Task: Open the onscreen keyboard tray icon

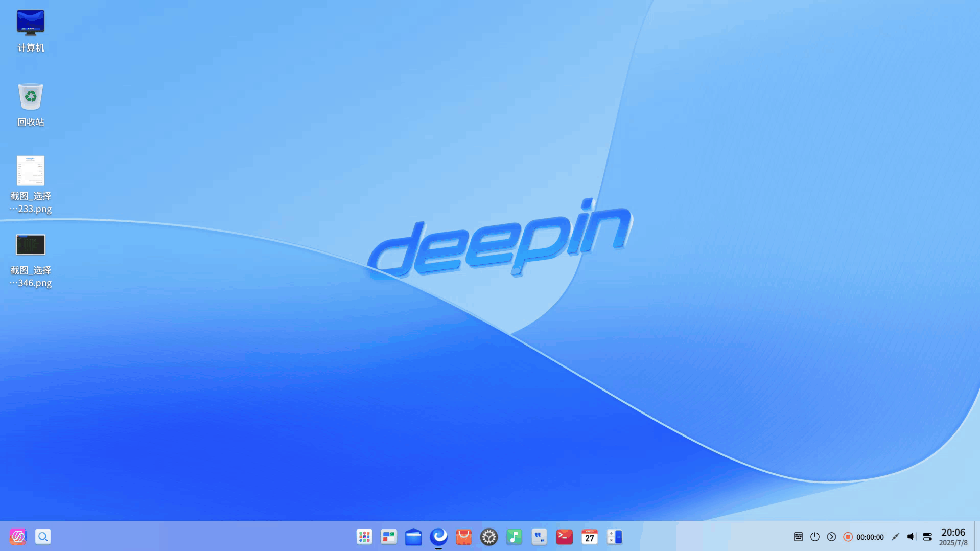Action: click(798, 537)
